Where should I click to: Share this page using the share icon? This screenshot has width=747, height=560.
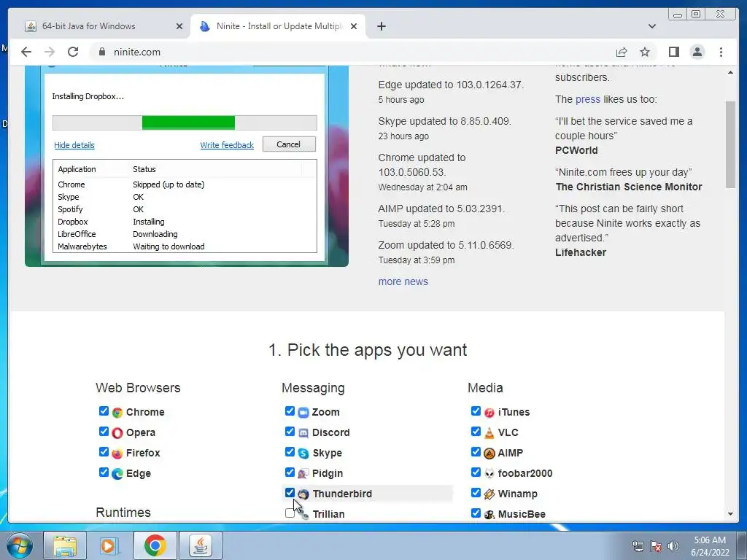point(622,52)
